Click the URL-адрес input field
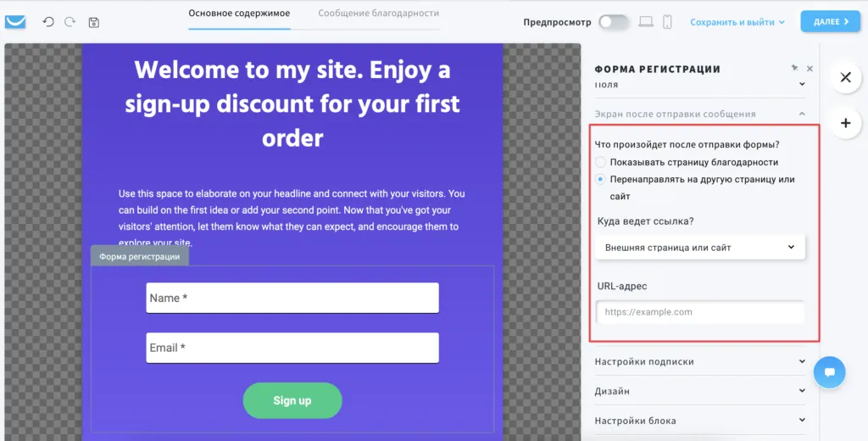 [699, 312]
